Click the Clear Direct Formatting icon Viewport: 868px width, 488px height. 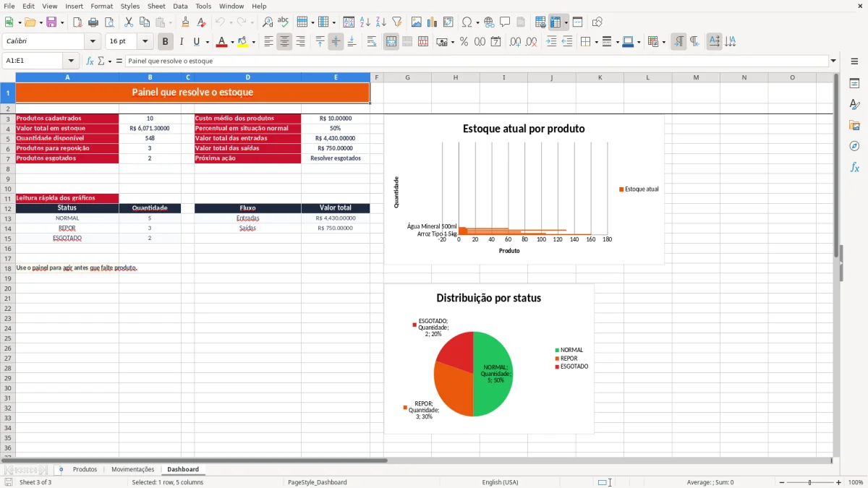click(x=201, y=22)
